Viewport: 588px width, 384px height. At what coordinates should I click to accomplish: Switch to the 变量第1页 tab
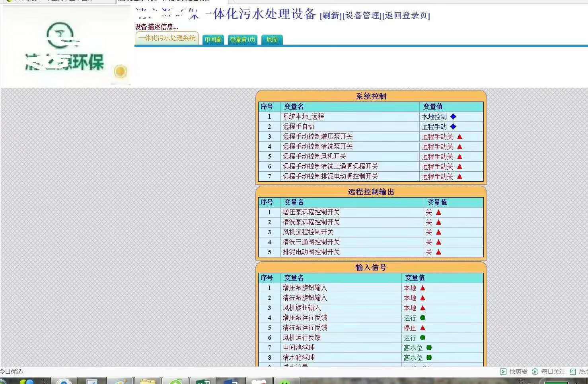243,40
